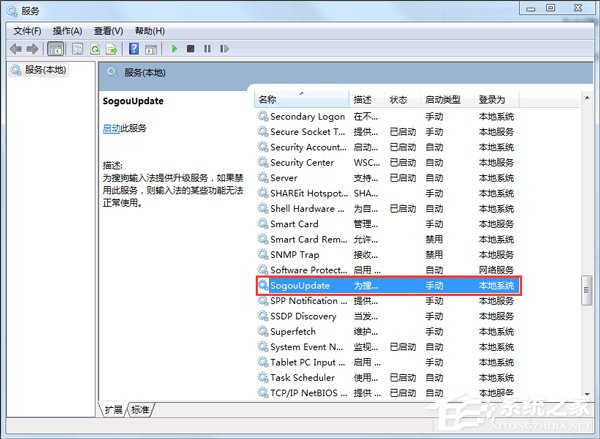Sort by the 描述 column header
Viewport: 600px width, 439px height.
pos(367,100)
